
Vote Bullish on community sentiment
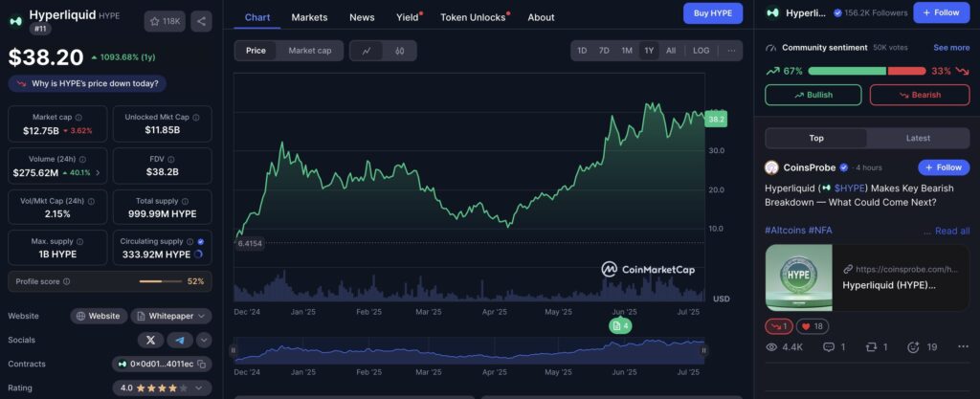[813, 95]
